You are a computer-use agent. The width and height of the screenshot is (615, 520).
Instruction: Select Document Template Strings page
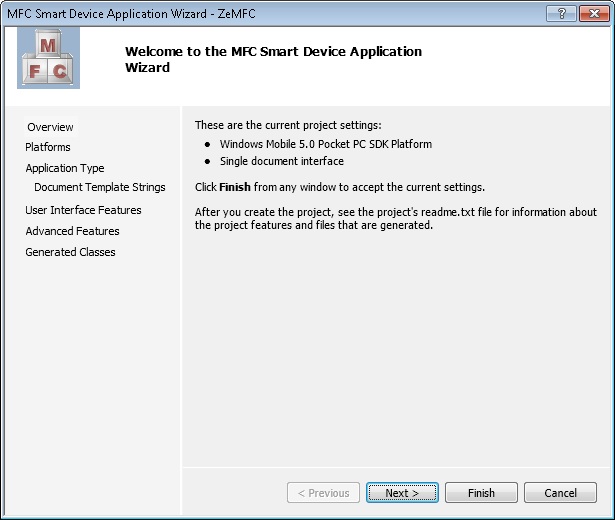(100, 187)
